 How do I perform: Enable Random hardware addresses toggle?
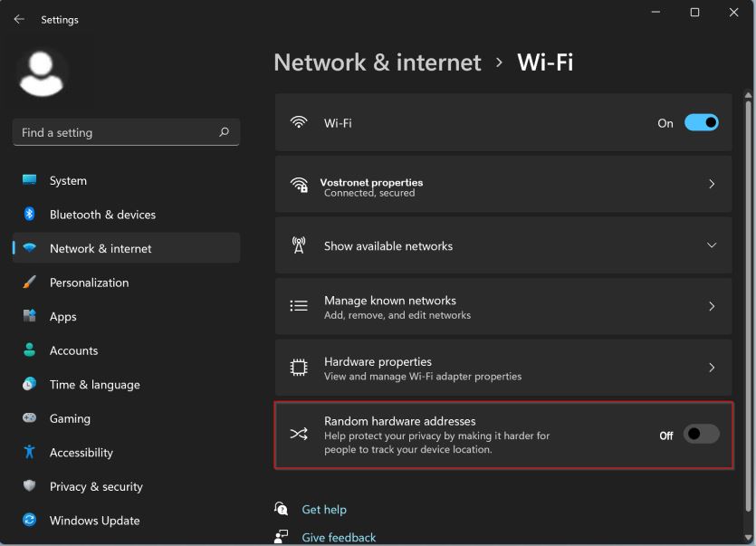click(701, 435)
